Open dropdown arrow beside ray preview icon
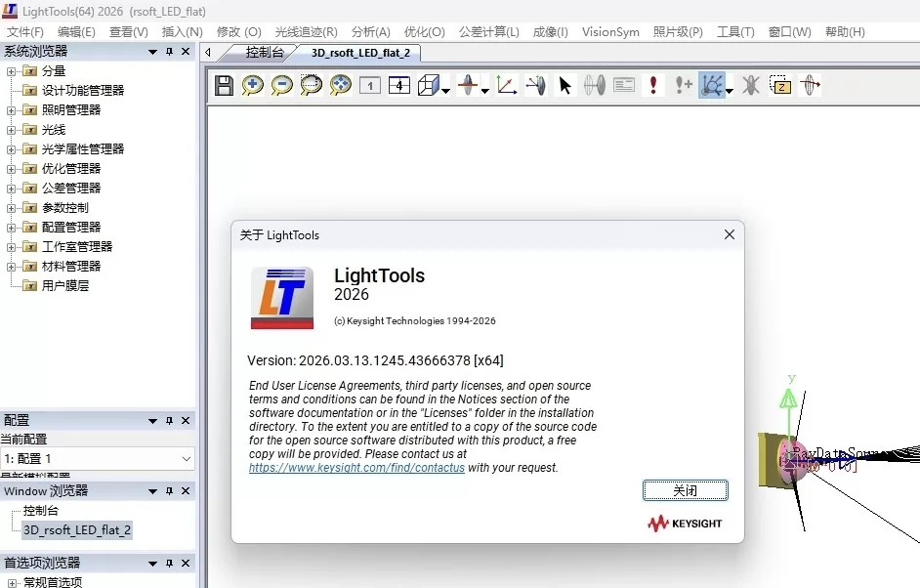 click(730, 91)
